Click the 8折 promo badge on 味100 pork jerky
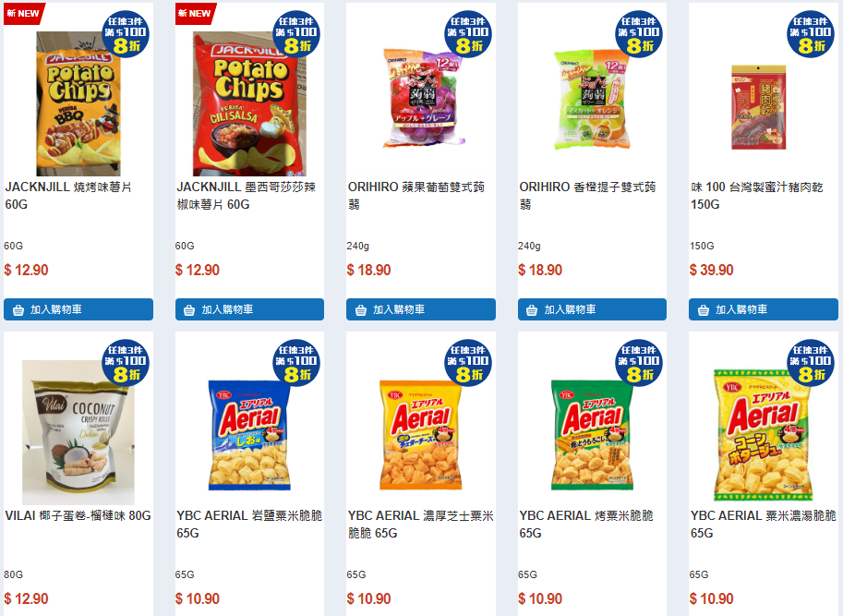 pyautogui.click(x=810, y=34)
